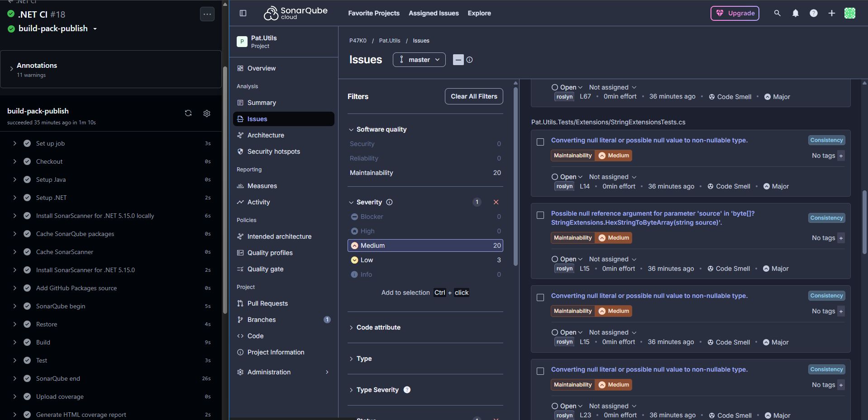
Task: Select the Medium severity filter row
Action: pyautogui.click(x=425, y=245)
